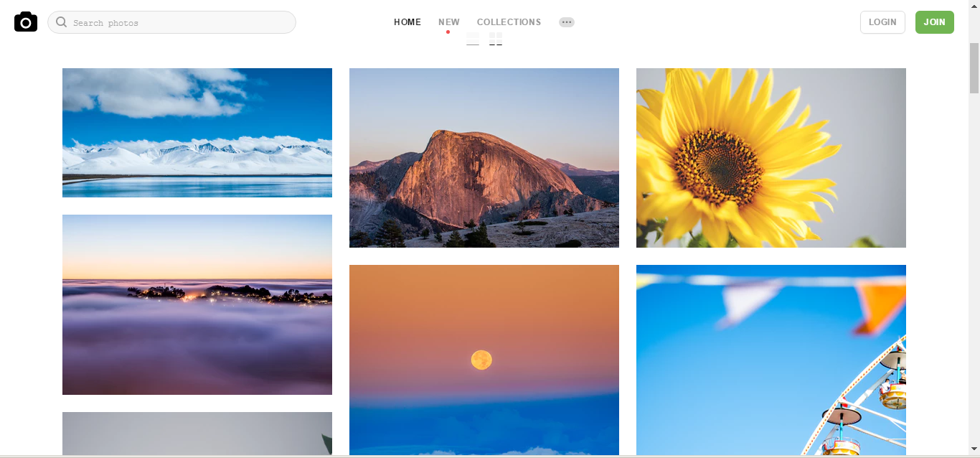This screenshot has height=458, width=980.
Task: Open the New photos tab
Action: (449, 22)
